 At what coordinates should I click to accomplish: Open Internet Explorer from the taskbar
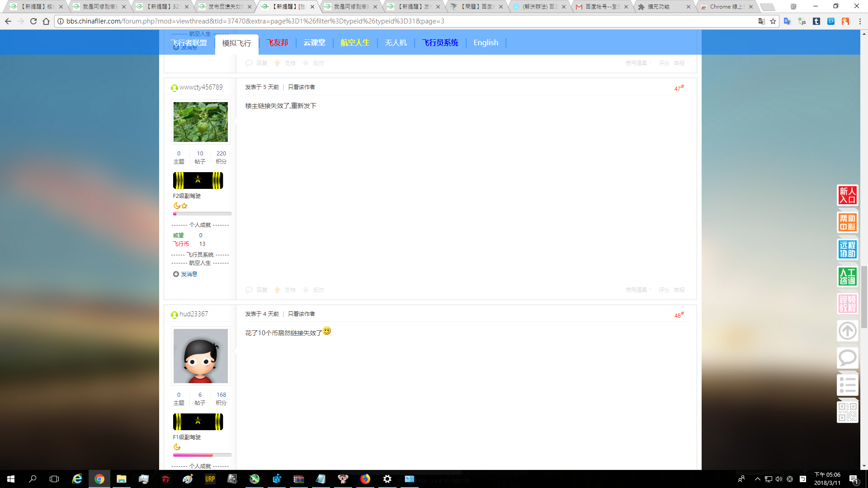[x=77, y=479]
